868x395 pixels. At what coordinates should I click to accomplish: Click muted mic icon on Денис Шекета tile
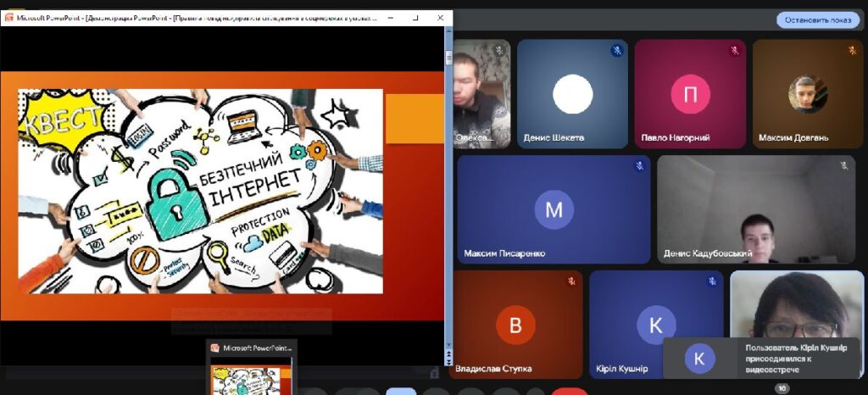(x=617, y=51)
